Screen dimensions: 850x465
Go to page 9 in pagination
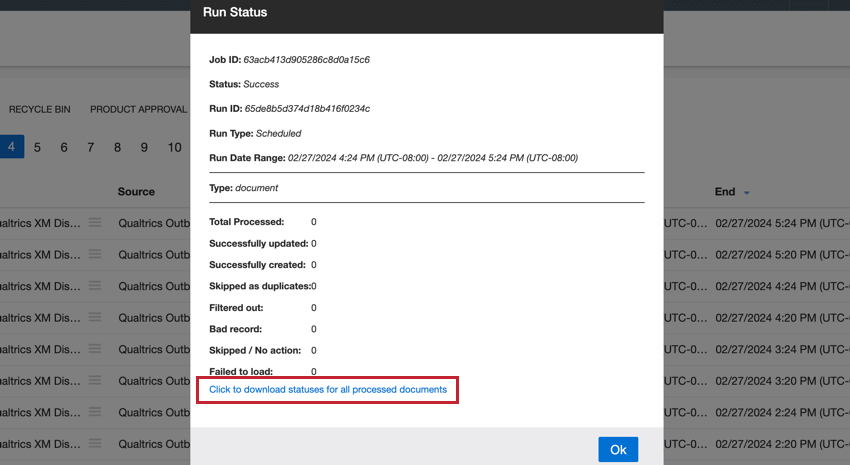point(144,147)
